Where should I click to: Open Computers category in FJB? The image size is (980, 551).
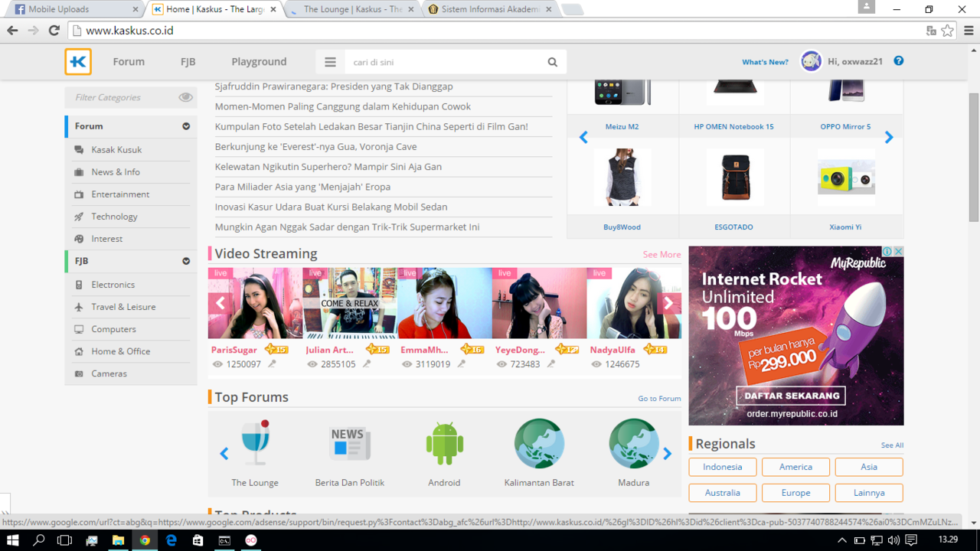(x=113, y=329)
